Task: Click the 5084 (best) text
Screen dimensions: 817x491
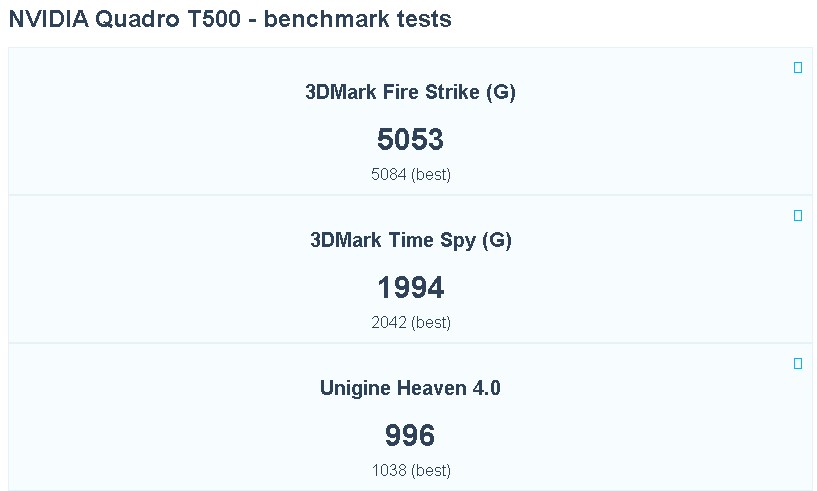Action: tap(410, 175)
